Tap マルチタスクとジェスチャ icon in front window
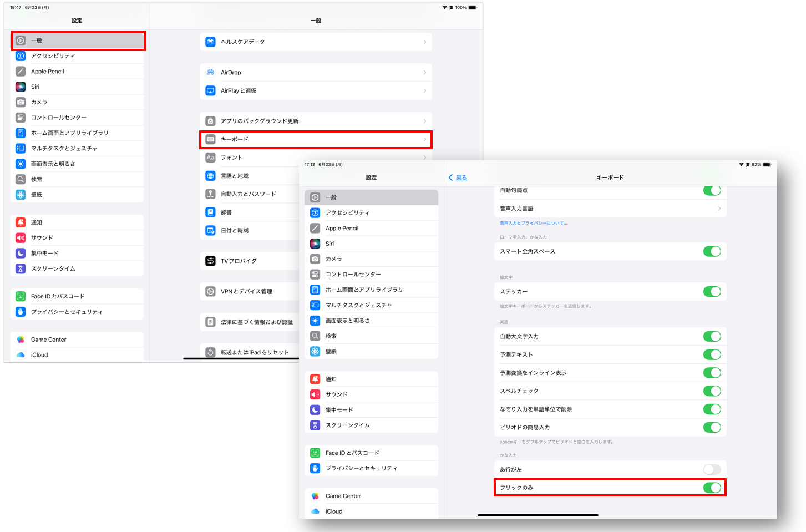Image resolution: width=806 pixels, height=532 pixels. [x=315, y=305]
